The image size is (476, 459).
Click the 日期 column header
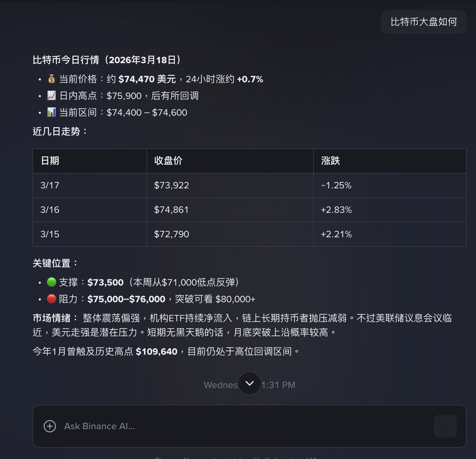pos(50,161)
